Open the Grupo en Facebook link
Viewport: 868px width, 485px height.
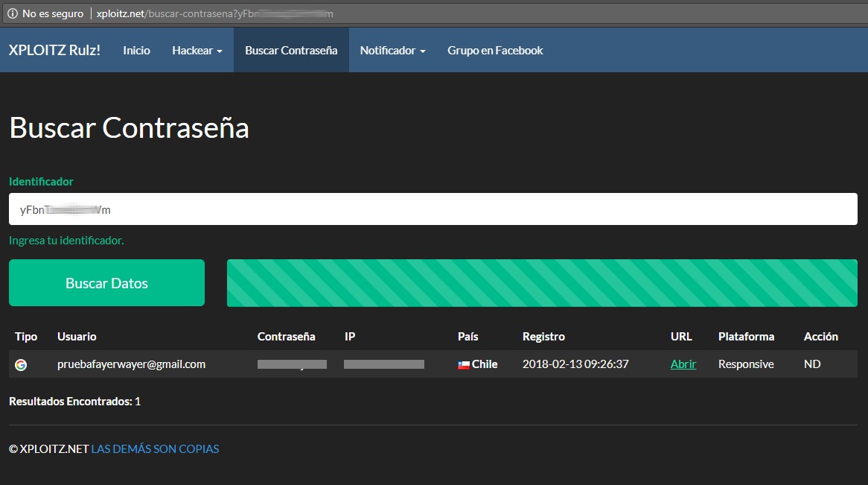[495, 51]
